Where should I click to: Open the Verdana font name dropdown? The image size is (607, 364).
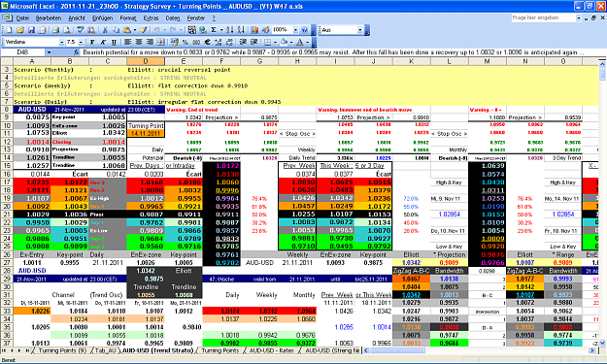(x=61, y=42)
